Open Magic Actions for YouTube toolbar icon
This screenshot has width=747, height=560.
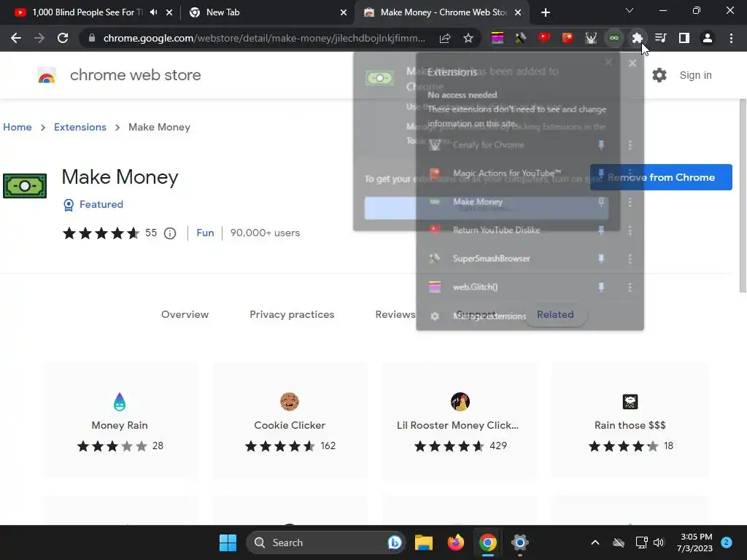coord(568,38)
